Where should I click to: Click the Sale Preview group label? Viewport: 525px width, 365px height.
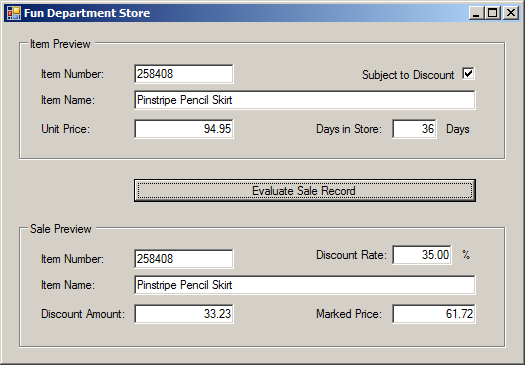click(61, 229)
